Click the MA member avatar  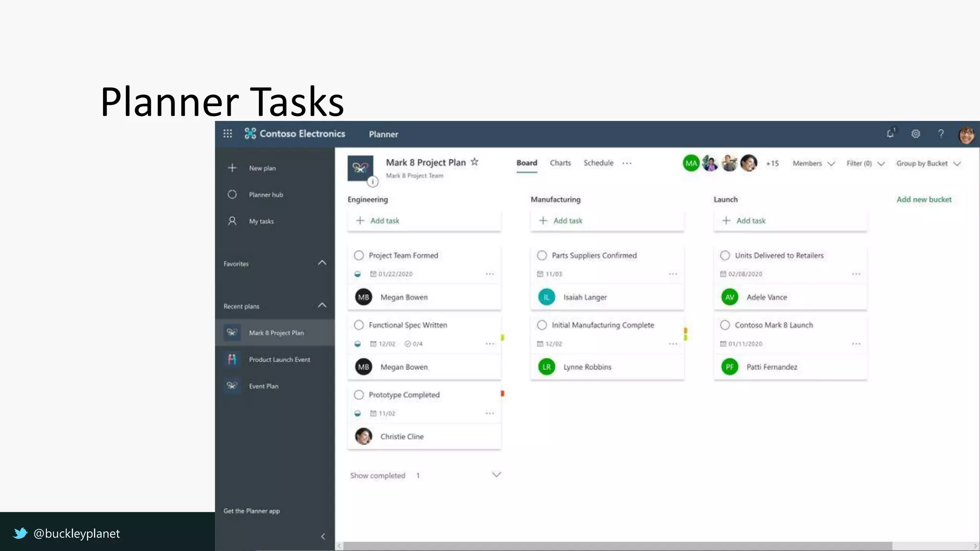coord(691,163)
